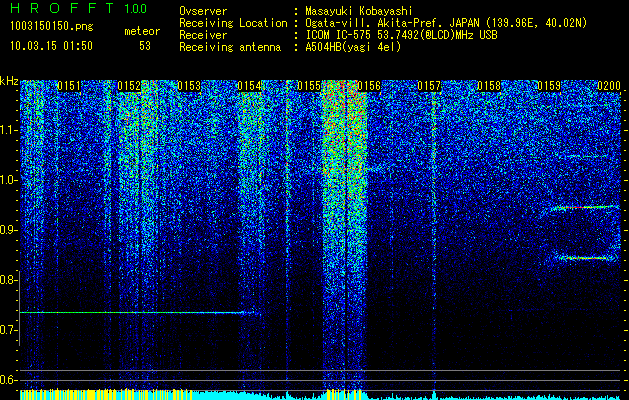
Task: Click the 1.1 frequency axis label
Action: pos(8,130)
